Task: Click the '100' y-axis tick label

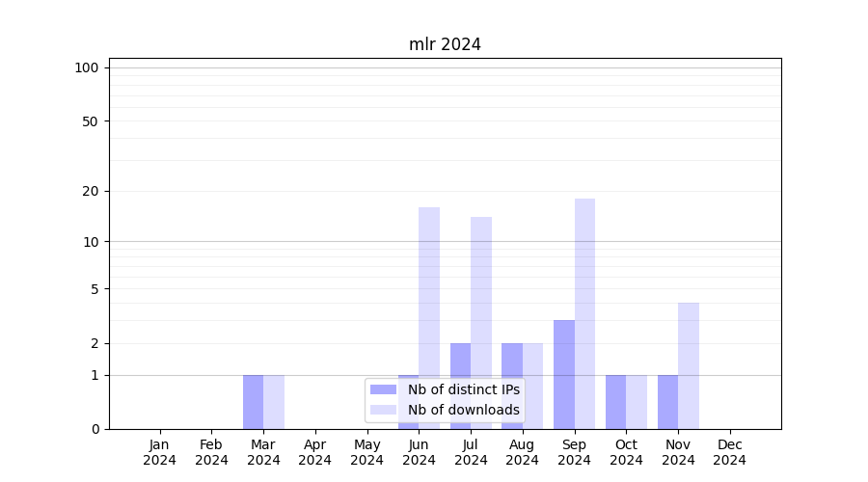Action: (87, 67)
